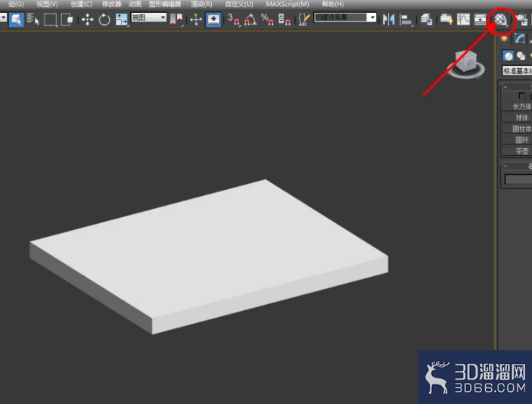
Task: Activate Select and Move tool
Action: (x=88, y=20)
